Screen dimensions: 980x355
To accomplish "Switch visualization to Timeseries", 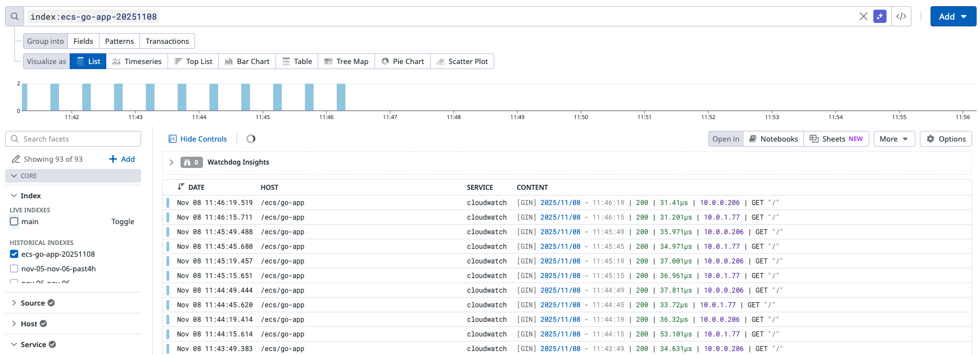I will click(x=137, y=61).
